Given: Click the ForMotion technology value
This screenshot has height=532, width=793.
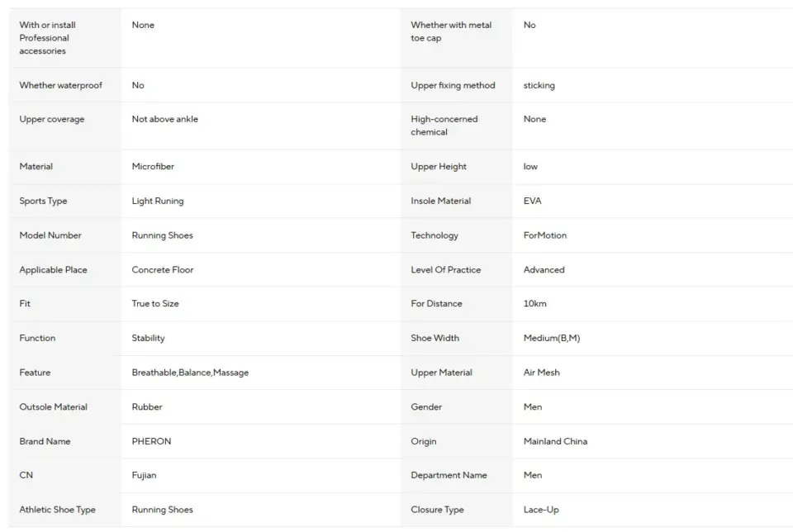Looking at the screenshot, I should point(544,235).
